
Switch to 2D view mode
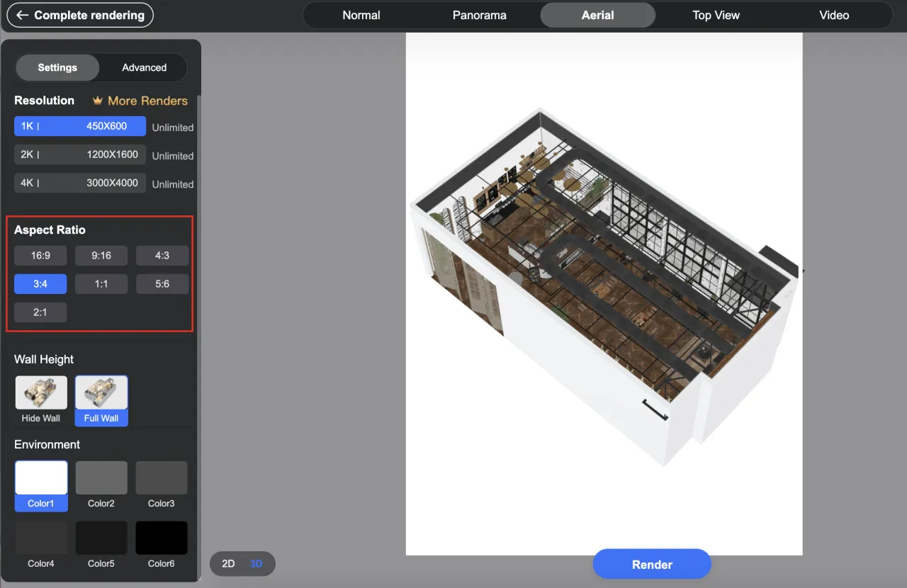pos(228,564)
